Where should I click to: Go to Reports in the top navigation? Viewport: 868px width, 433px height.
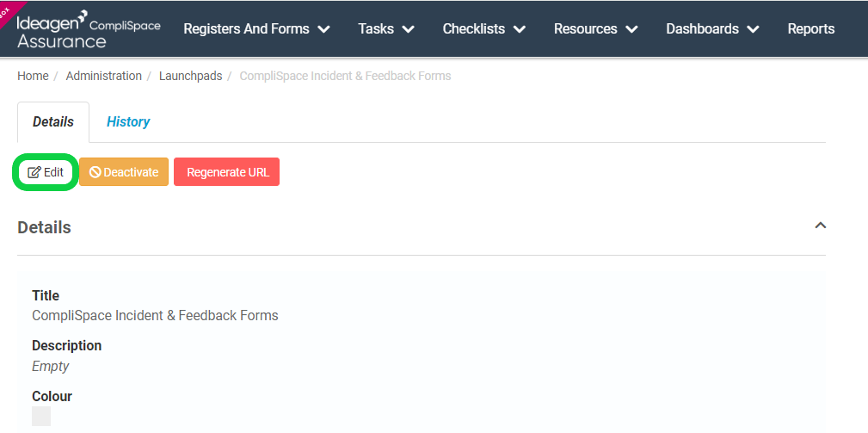point(811,28)
